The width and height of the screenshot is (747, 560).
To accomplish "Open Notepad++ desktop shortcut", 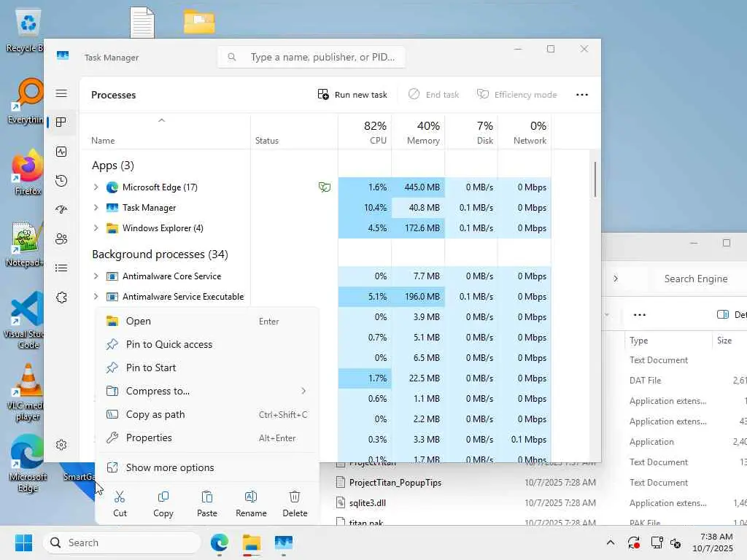I will (x=26, y=245).
